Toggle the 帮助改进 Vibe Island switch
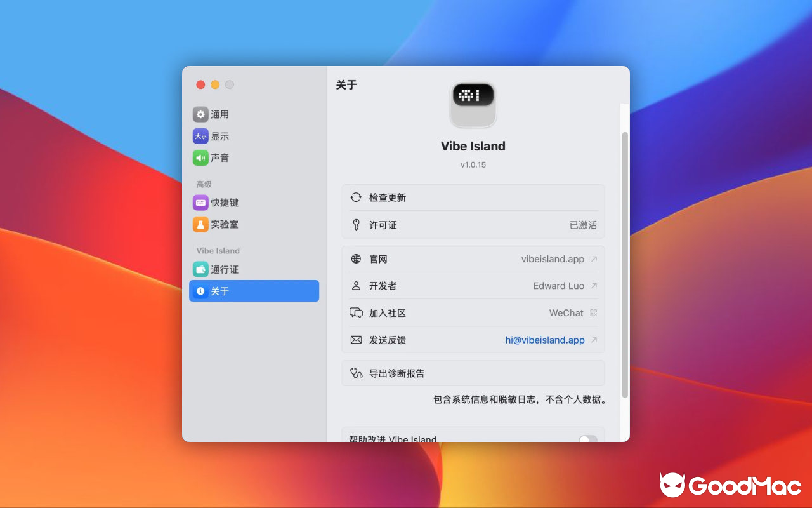 pos(587,438)
